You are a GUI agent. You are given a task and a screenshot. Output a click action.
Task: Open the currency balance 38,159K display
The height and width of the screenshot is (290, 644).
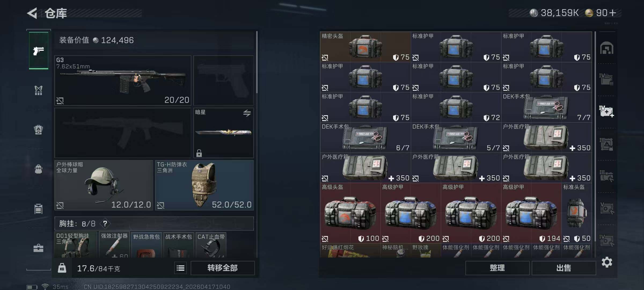coord(554,13)
